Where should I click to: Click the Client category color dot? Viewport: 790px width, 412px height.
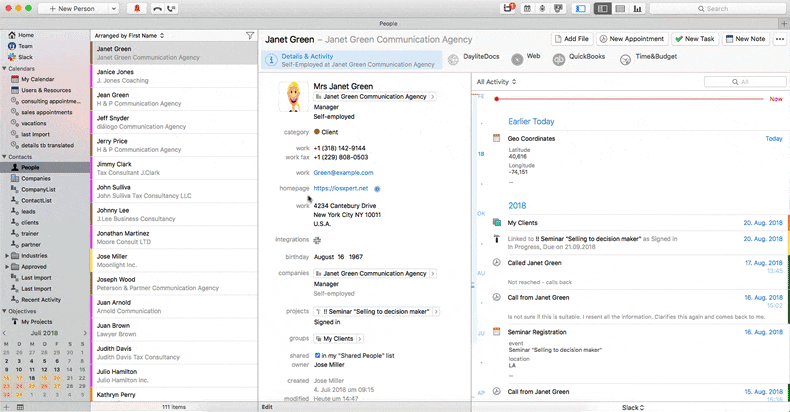[317, 132]
